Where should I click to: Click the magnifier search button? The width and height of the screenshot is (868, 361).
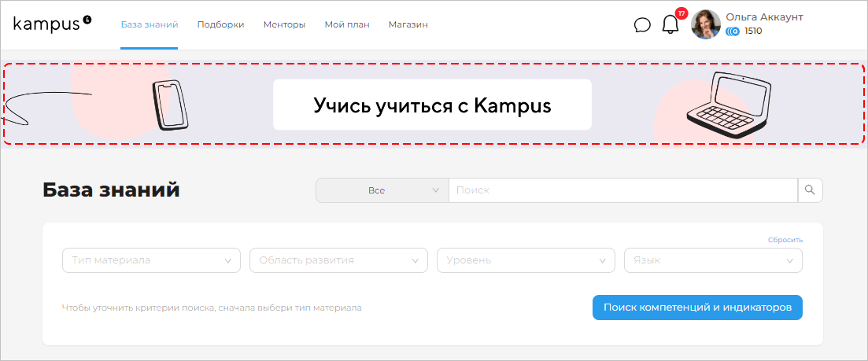click(810, 190)
